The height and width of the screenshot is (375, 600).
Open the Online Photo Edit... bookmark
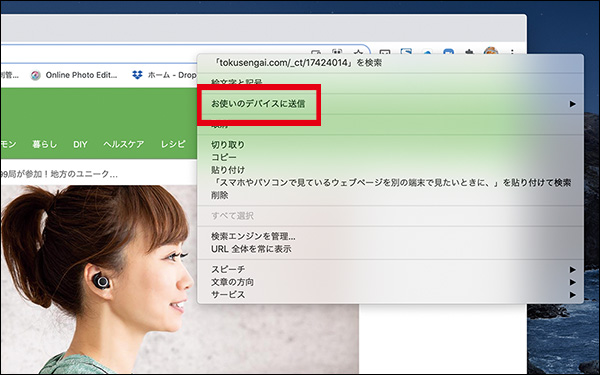tap(74, 75)
